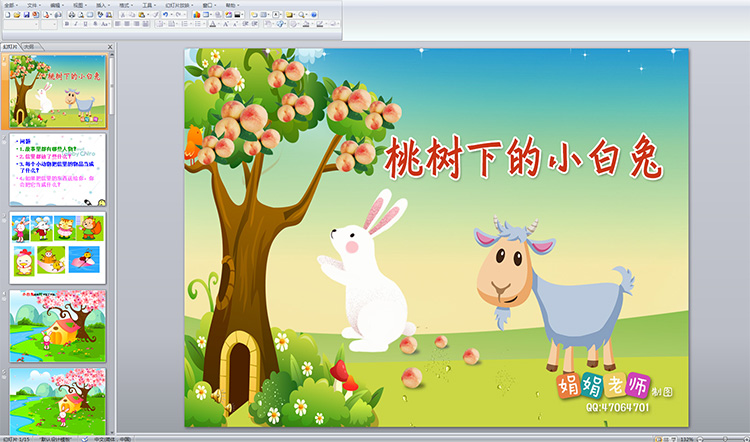Click the Decrease Font Size icon
The image size is (750, 442).
point(234,24)
